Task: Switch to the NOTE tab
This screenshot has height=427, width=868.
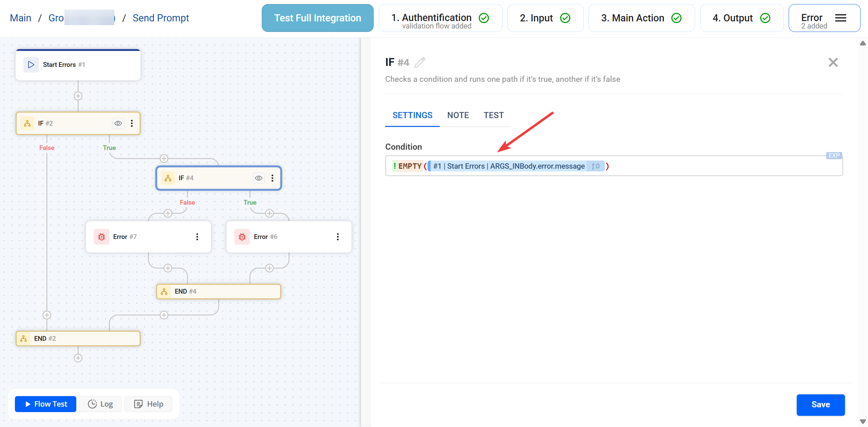Action: [x=458, y=115]
